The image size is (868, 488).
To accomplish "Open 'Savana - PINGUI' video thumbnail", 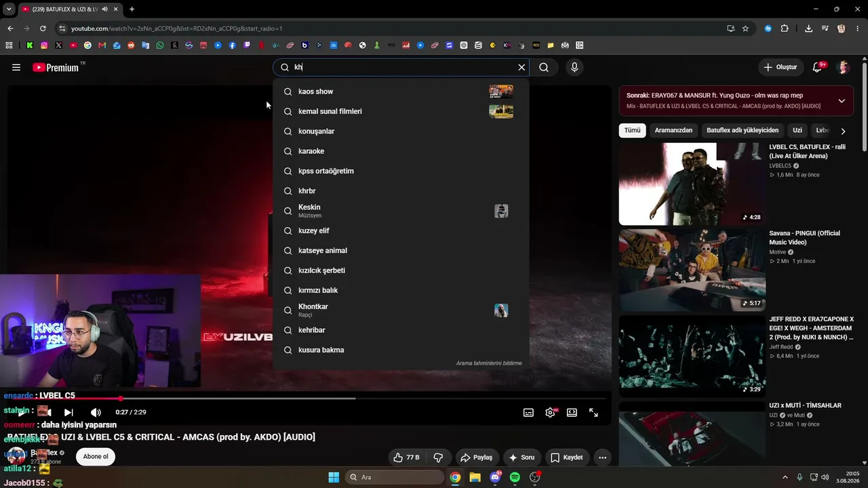I will coord(692,270).
